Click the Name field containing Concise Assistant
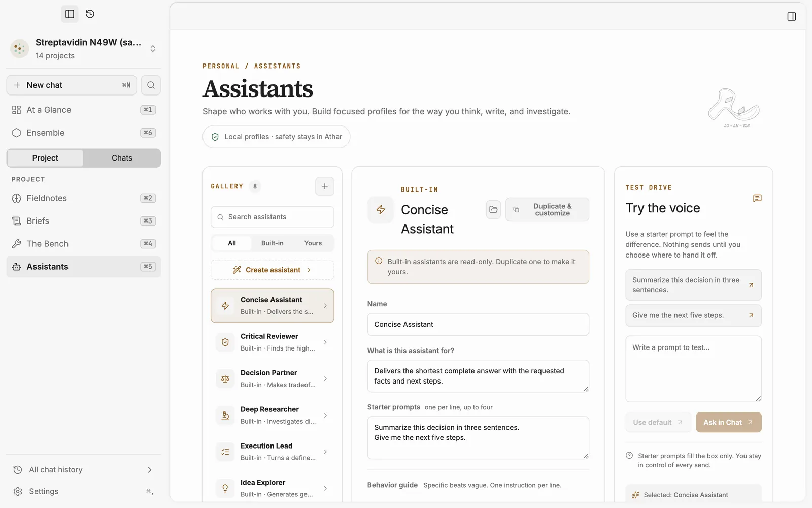This screenshot has height=508, width=812. [x=478, y=324]
